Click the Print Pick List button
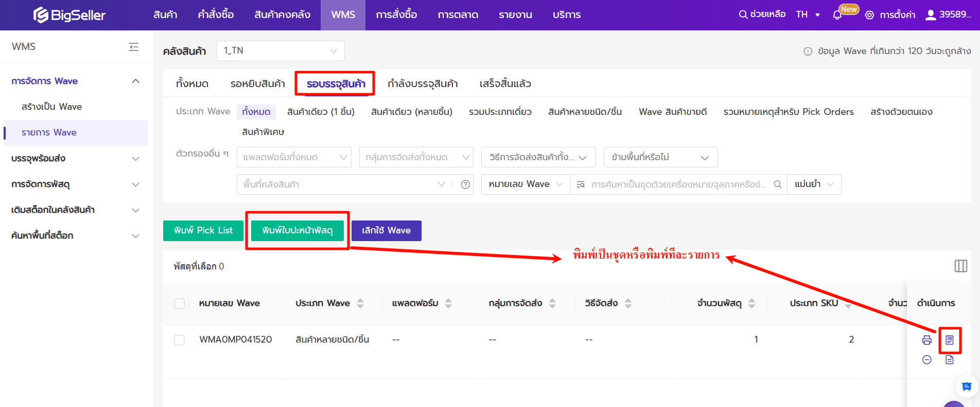980x407 pixels. [x=203, y=230]
